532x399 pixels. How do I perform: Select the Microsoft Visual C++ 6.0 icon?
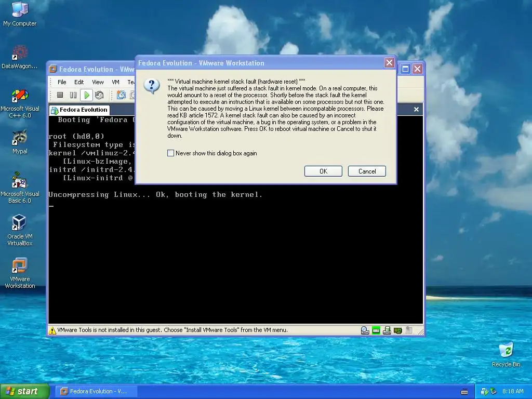tap(20, 103)
